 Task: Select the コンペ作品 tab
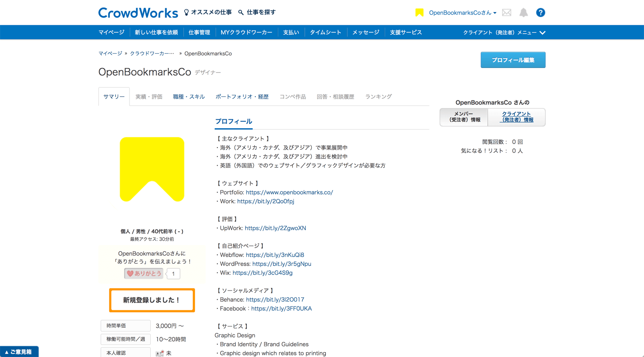[x=293, y=97]
